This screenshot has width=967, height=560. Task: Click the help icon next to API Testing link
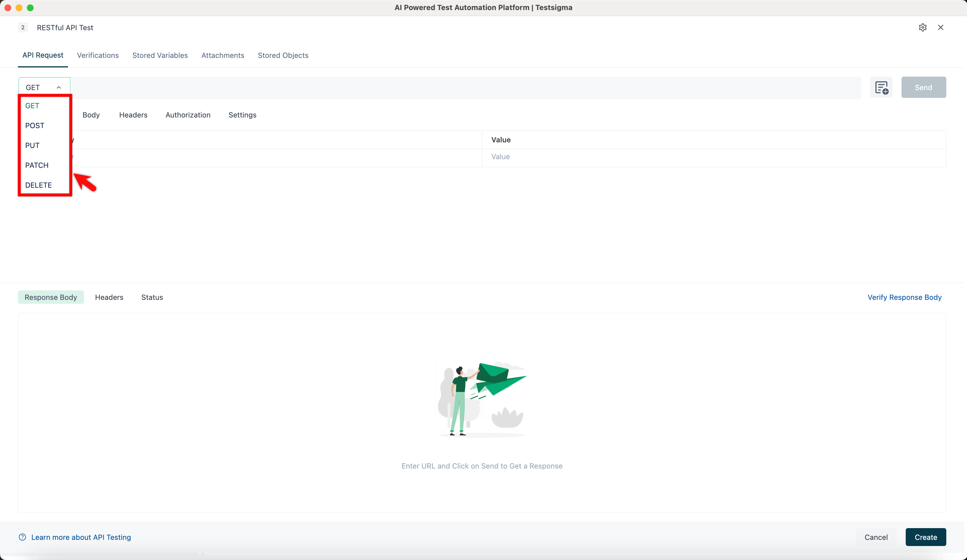pos(22,537)
